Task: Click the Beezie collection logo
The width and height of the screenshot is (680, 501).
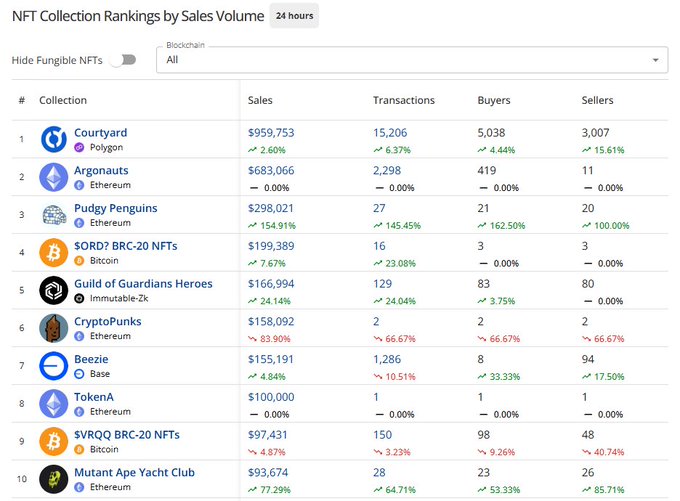Action: tap(54, 366)
